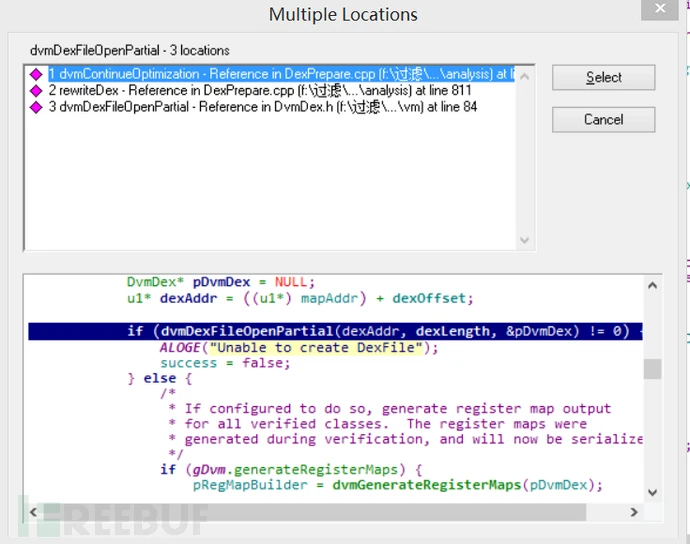Click the highlighted dvmDexFileOpenPartial code line
The width and height of the screenshot is (690, 544).
point(335,331)
